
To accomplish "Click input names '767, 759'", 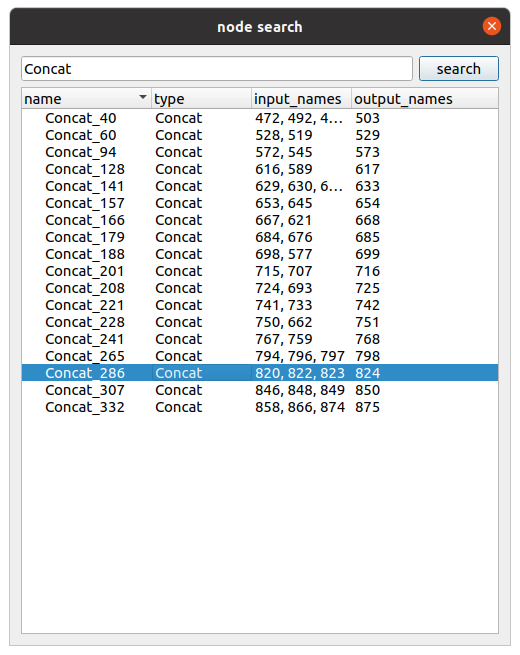I will pyautogui.click(x=284, y=339).
